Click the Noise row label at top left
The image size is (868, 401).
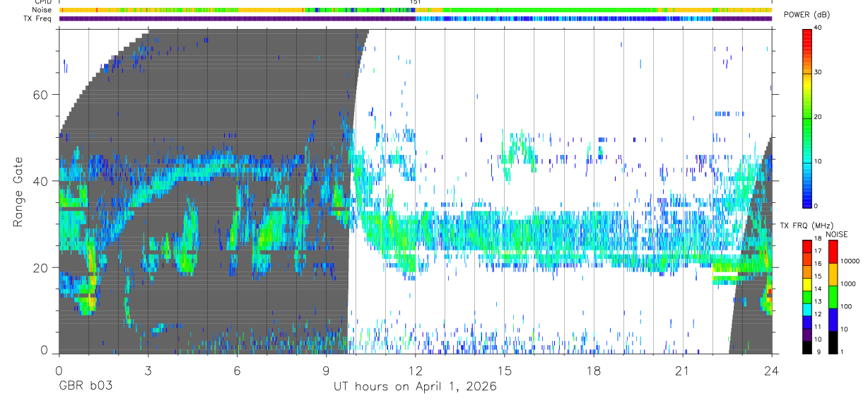point(42,10)
